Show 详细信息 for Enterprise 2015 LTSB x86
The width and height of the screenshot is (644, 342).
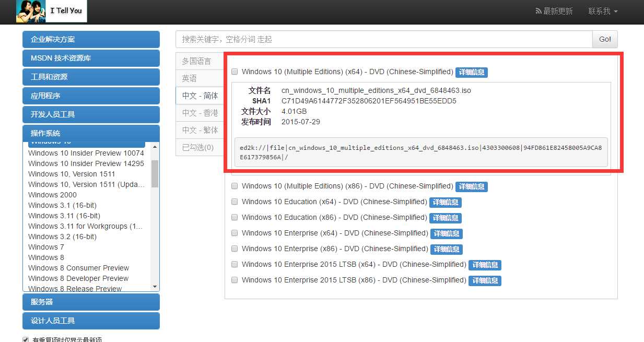point(485,280)
